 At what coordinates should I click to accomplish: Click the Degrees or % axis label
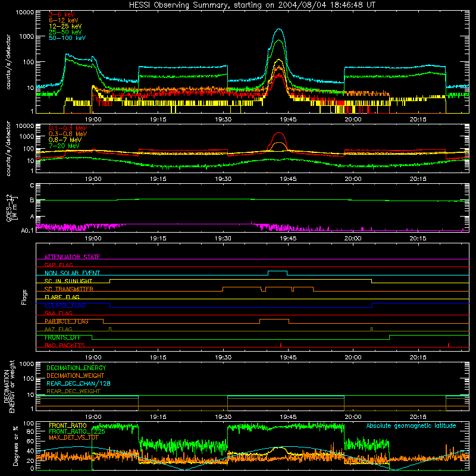[x=15, y=446]
